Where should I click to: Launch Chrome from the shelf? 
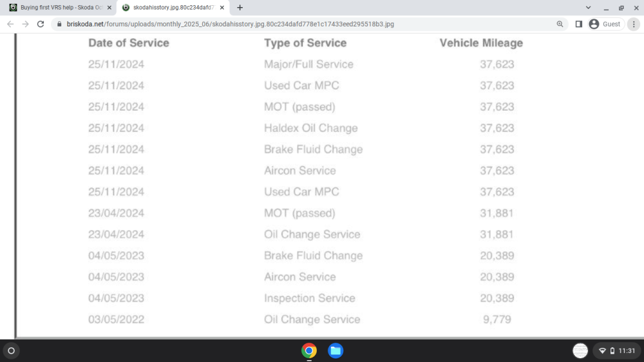point(309,350)
